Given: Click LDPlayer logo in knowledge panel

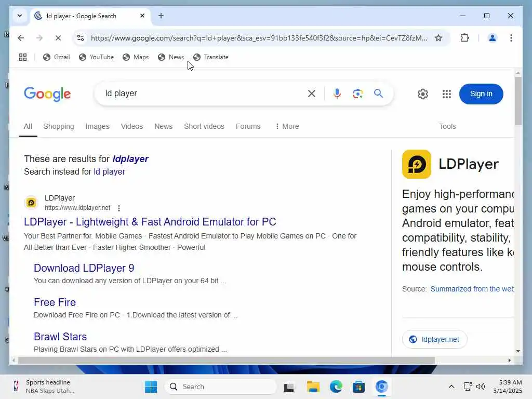Looking at the screenshot, I should click(416, 164).
